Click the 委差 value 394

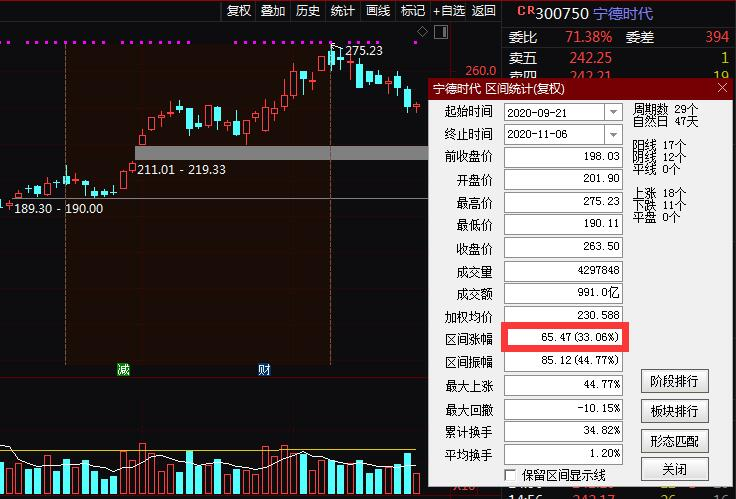coord(717,37)
